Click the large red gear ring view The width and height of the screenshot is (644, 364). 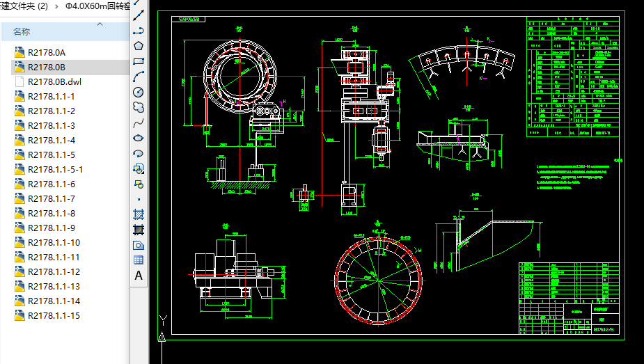click(x=378, y=280)
